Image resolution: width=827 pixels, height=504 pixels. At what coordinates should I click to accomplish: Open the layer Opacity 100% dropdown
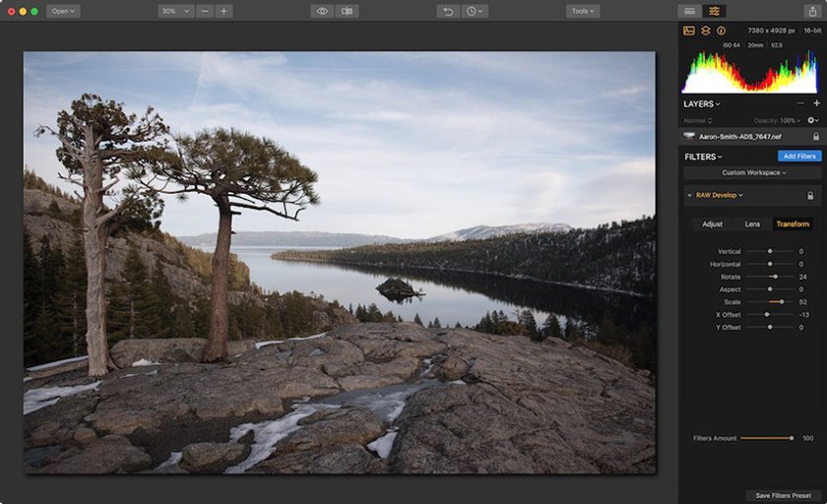[777, 121]
